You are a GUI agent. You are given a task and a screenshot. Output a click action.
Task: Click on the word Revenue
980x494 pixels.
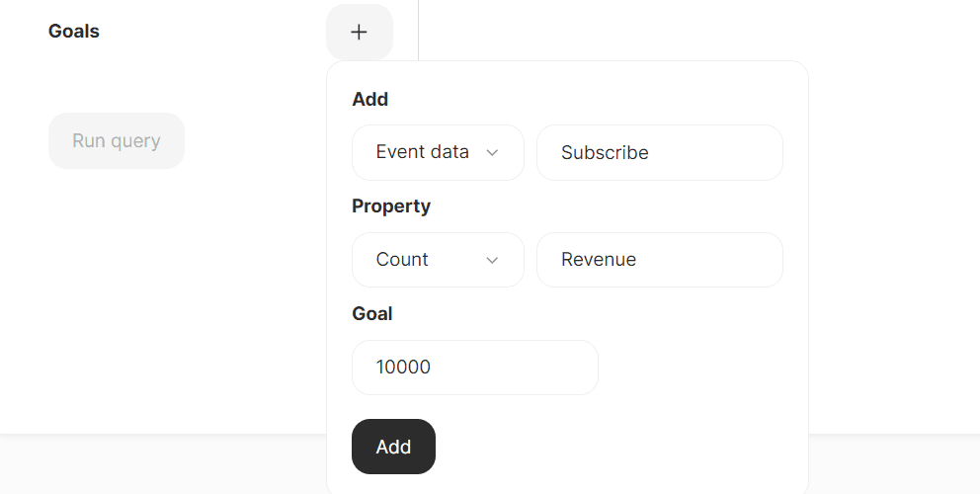click(599, 260)
